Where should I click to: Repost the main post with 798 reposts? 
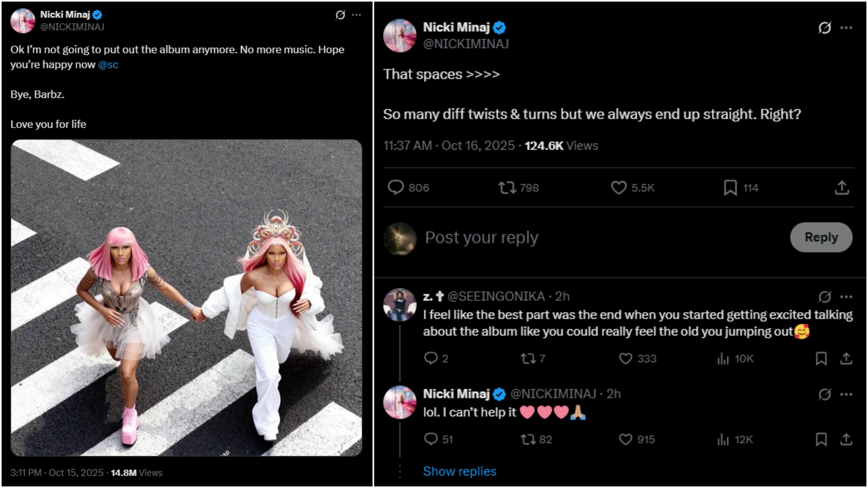(x=507, y=188)
